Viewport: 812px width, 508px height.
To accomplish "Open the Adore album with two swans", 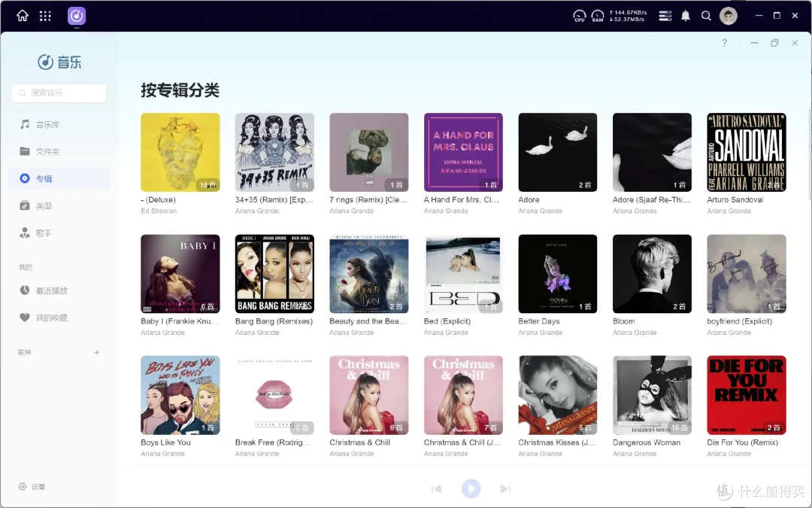I will tap(558, 152).
